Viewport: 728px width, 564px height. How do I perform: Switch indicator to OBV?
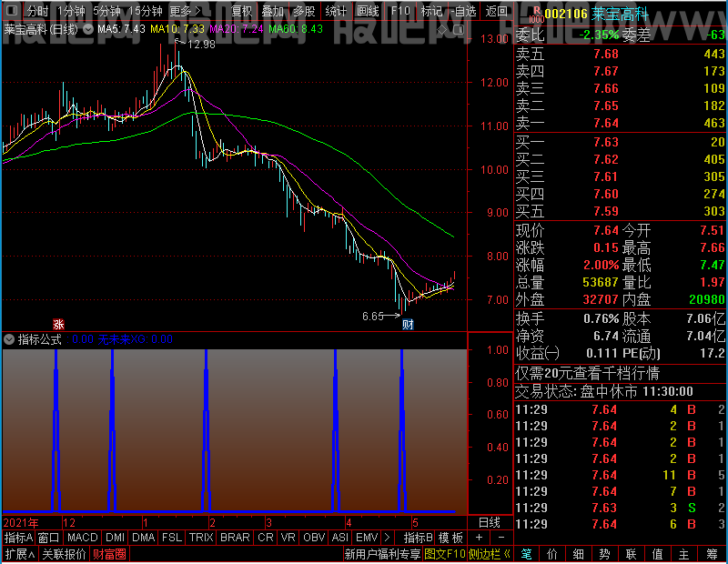314,538
